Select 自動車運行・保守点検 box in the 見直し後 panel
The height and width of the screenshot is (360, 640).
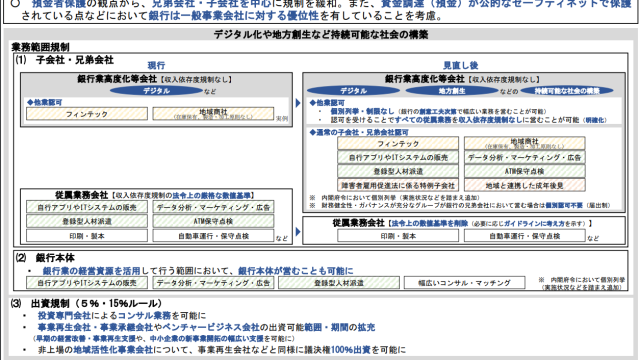[x=524, y=236]
